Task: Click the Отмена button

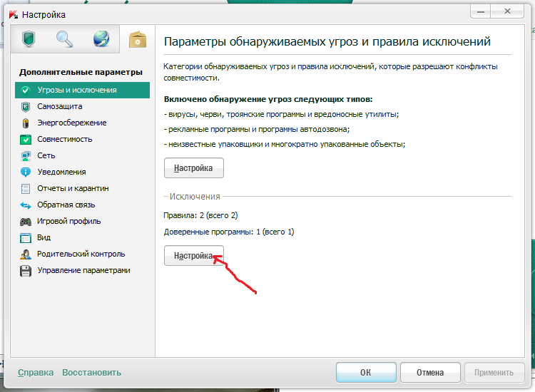Action: point(430,372)
